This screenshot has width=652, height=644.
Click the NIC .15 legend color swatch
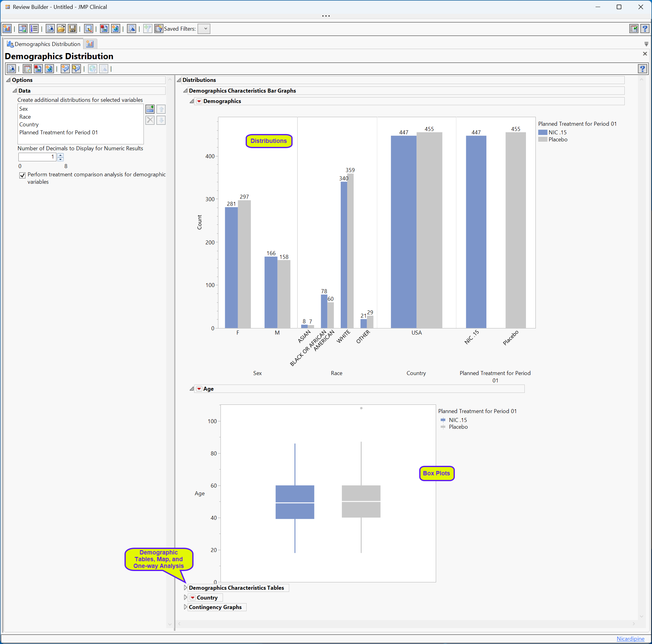pyautogui.click(x=542, y=132)
